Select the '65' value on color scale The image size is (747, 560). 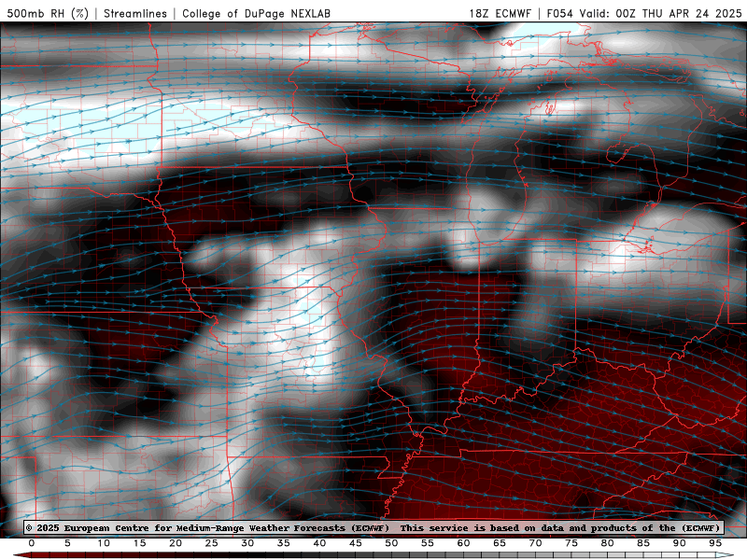[x=500, y=543]
